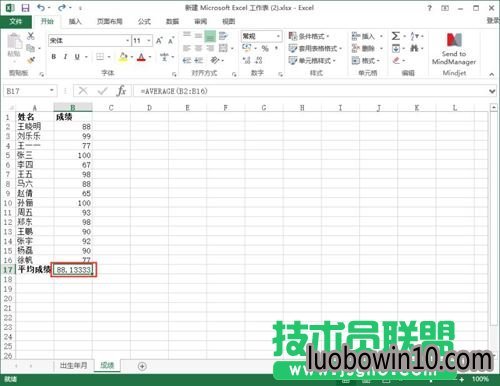Switch to the 出生年月 sheet tab

pyautogui.click(x=73, y=366)
